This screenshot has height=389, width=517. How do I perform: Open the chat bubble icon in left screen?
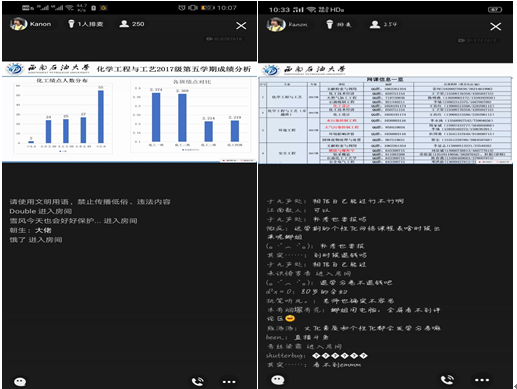click(20, 381)
